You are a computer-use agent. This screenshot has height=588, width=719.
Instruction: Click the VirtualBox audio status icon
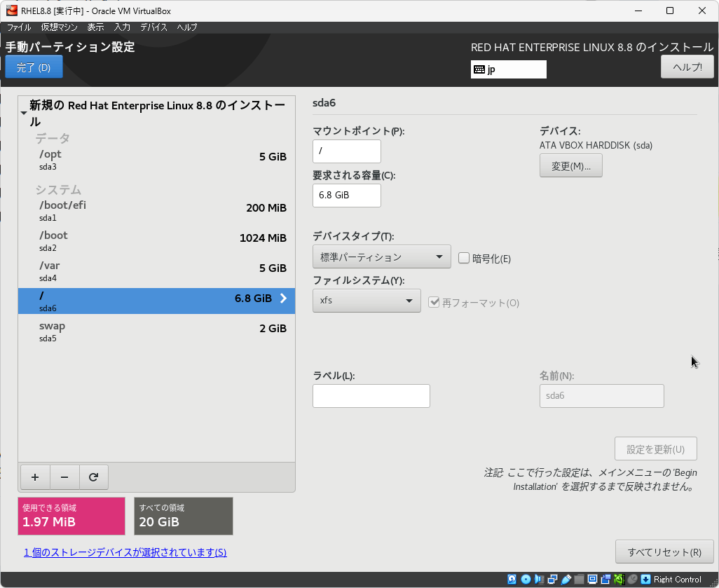pos(540,580)
